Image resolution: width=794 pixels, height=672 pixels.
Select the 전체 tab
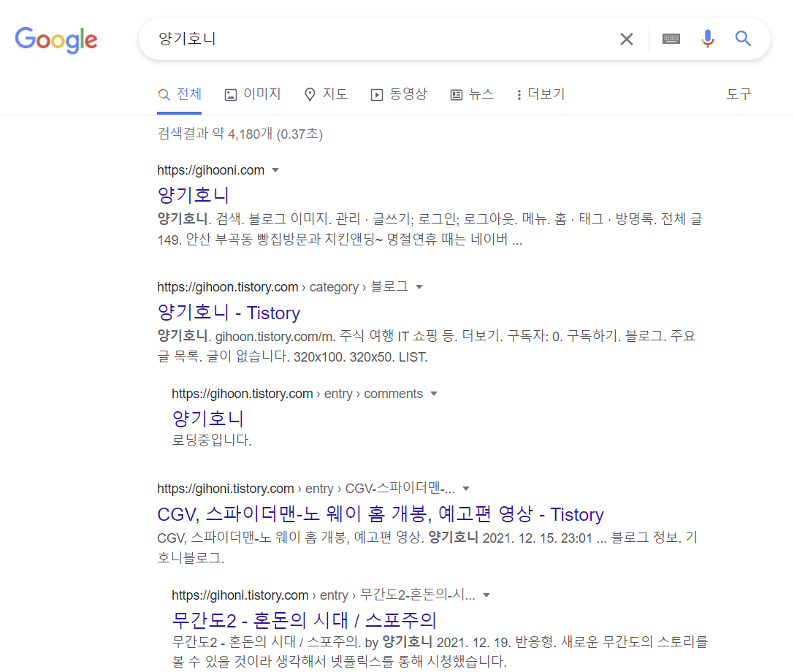tap(179, 94)
